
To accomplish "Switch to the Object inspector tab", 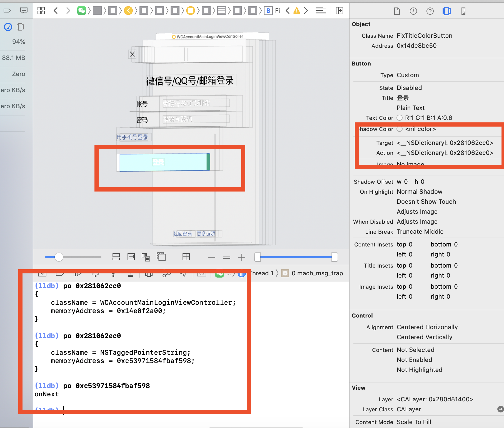I will tap(447, 11).
